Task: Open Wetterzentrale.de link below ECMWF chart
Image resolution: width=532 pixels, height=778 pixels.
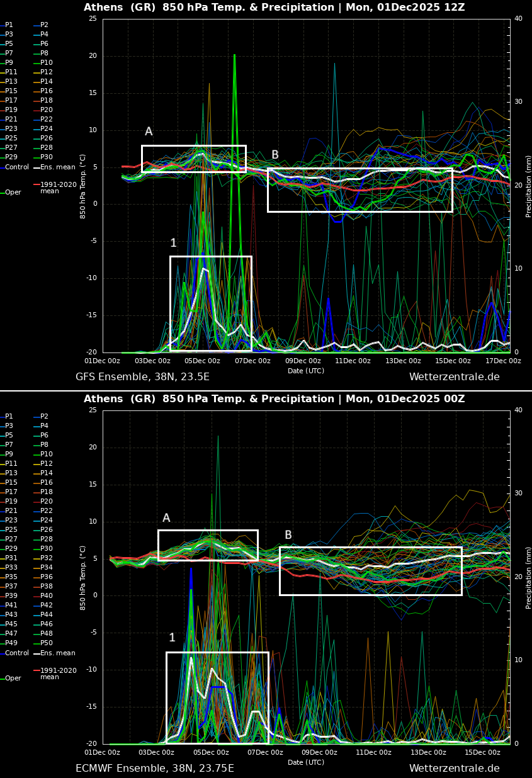Action: [x=454, y=769]
